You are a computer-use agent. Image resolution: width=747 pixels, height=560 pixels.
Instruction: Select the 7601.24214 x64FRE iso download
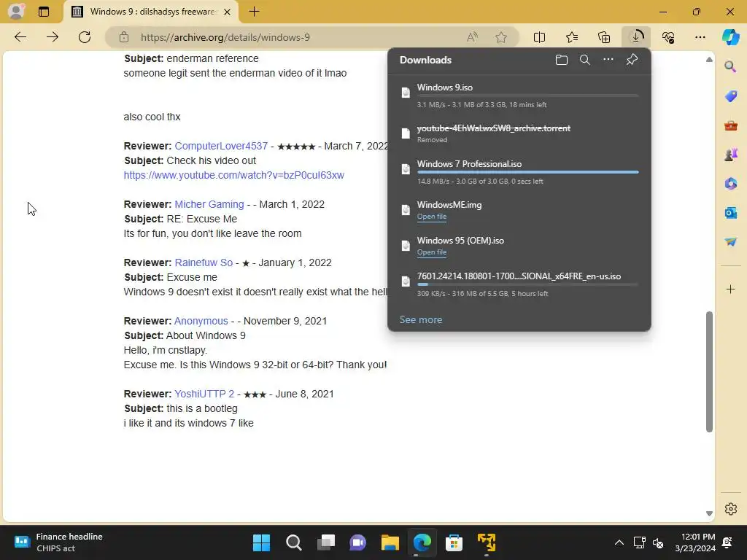tap(519, 284)
